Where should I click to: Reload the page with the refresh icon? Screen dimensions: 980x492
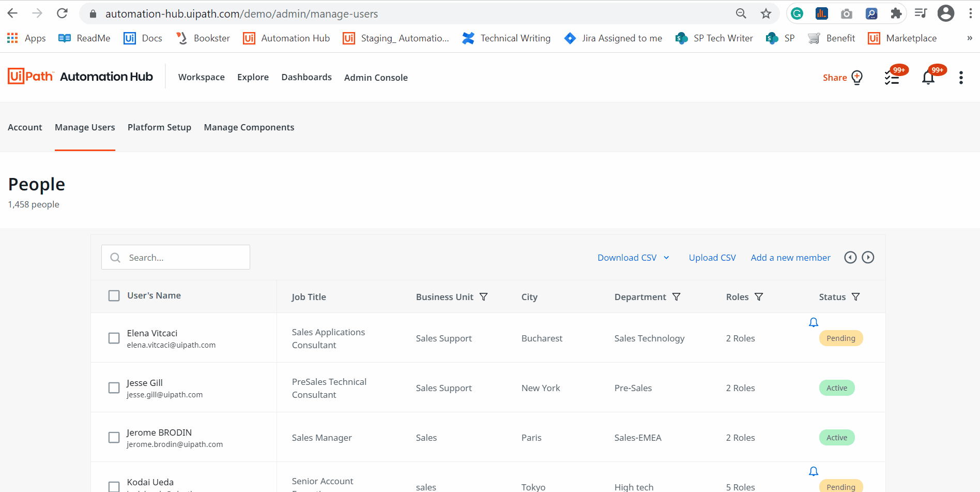pos(62,13)
